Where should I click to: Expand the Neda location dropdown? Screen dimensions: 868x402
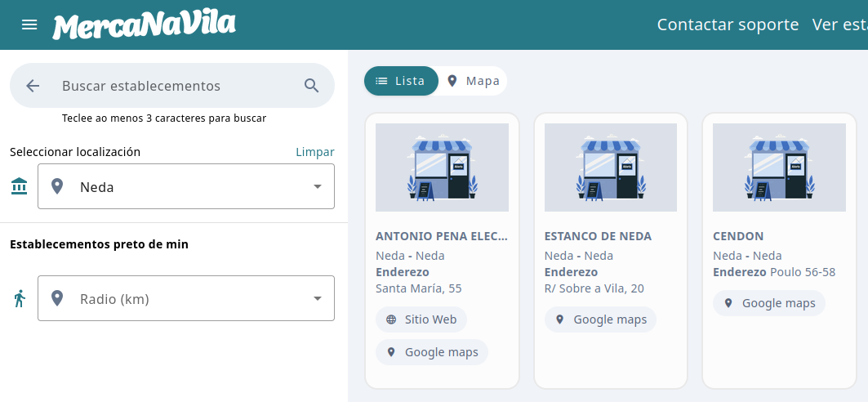[x=318, y=186]
